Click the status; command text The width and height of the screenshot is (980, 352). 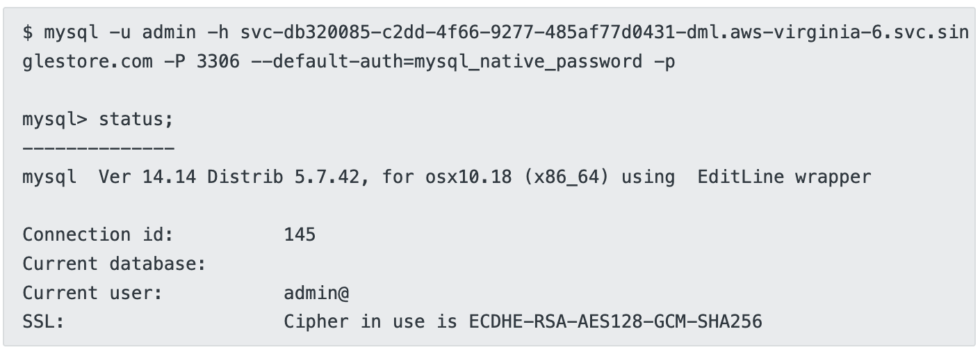pos(136,120)
